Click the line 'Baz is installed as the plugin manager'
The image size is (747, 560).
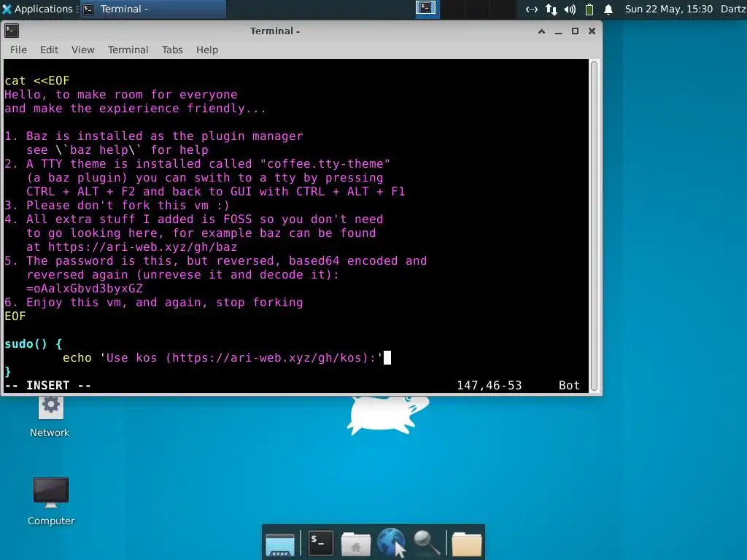click(164, 136)
